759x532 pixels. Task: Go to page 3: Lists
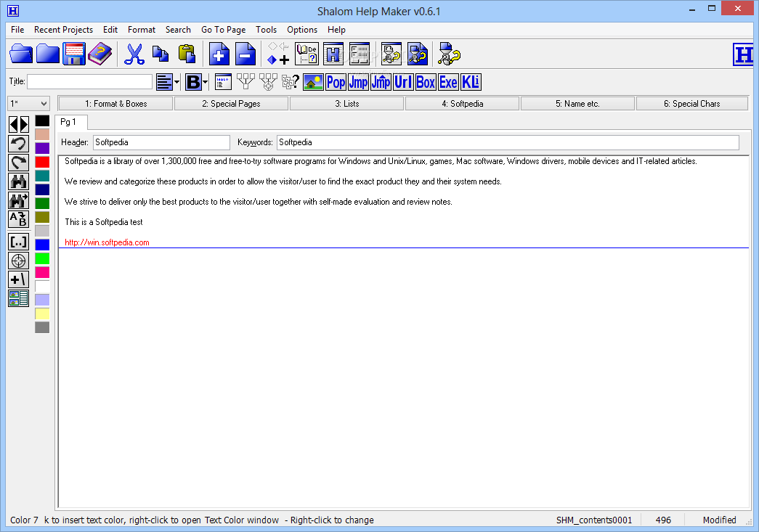tap(346, 104)
